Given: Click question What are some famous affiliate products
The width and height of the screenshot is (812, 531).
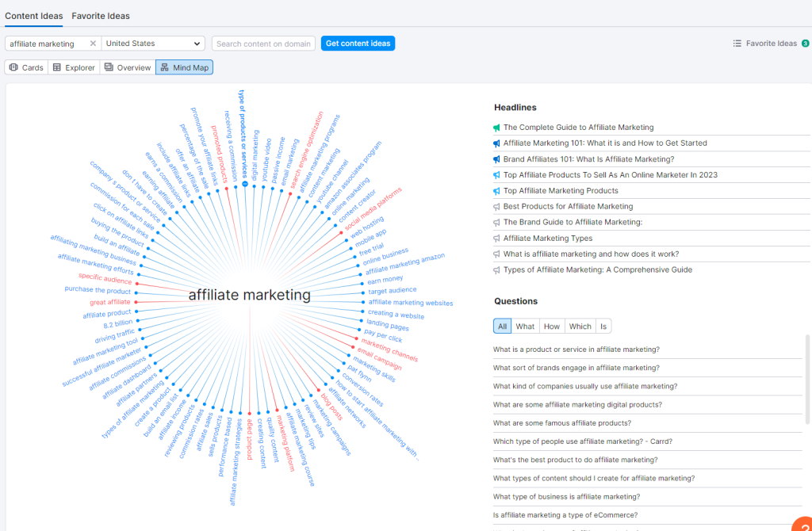Looking at the screenshot, I should (562, 423).
